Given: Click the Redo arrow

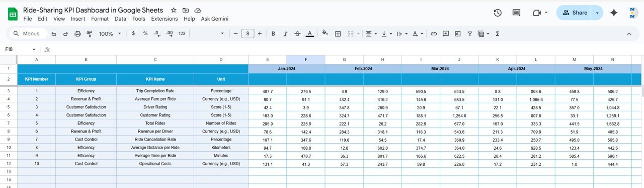Looking at the screenshot, I should pos(65,34).
